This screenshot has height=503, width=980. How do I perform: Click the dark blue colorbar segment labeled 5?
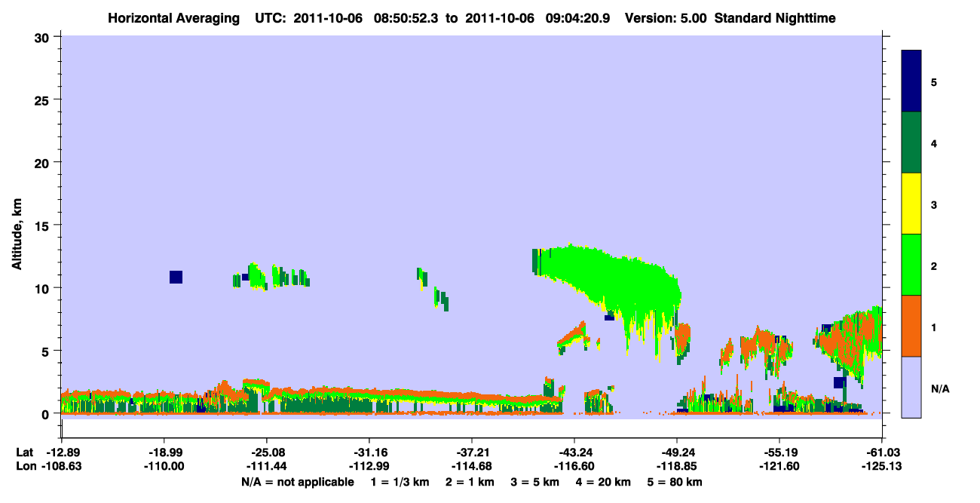tap(911, 81)
